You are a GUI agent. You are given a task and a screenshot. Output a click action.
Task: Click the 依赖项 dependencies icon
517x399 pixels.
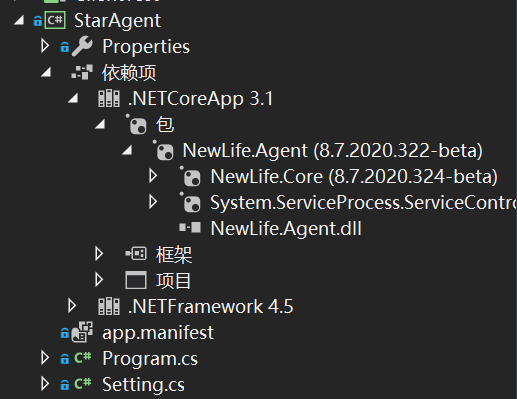tap(82, 72)
